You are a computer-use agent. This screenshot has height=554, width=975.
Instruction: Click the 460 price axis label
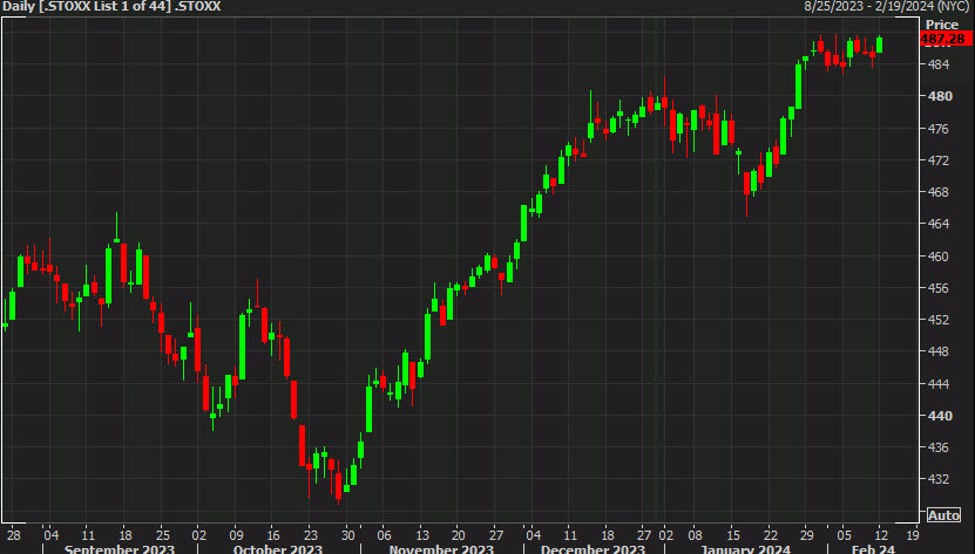coord(938,256)
